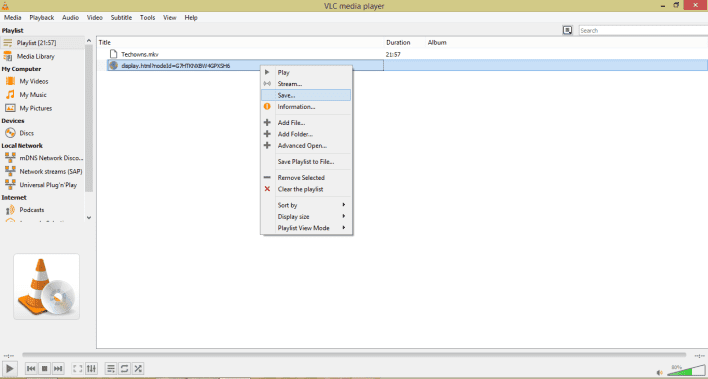Click the Next media button
This screenshot has width=708, height=379.
(x=58, y=369)
